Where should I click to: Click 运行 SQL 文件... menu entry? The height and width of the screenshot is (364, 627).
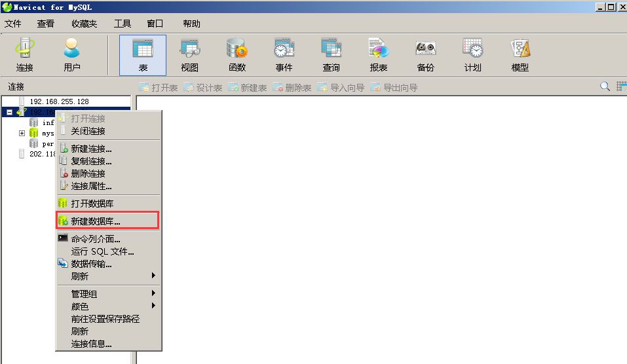[102, 251]
